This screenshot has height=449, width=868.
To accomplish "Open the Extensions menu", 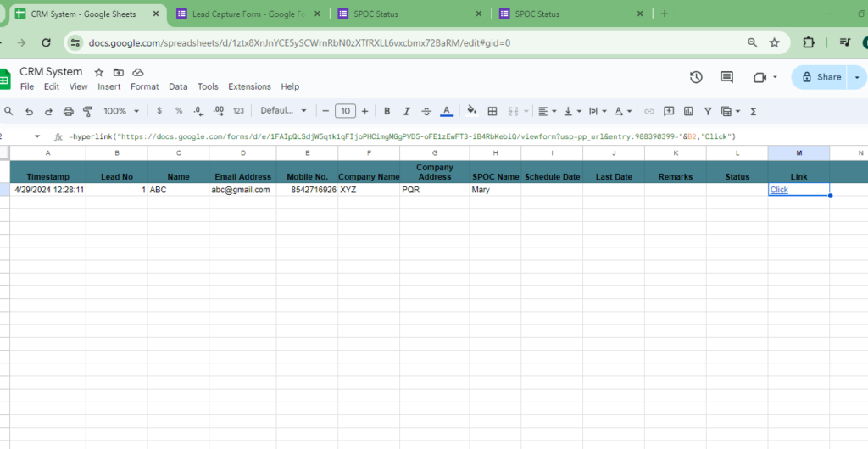I will (250, 86).
